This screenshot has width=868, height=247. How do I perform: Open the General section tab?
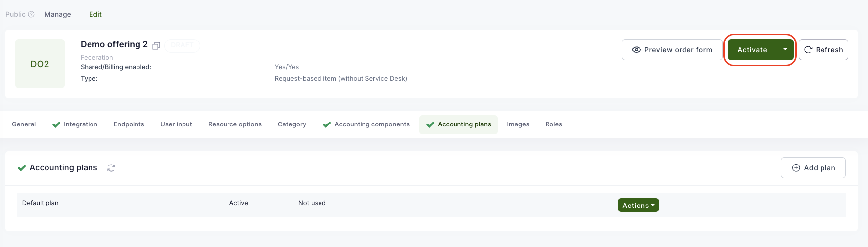(24, 124)
